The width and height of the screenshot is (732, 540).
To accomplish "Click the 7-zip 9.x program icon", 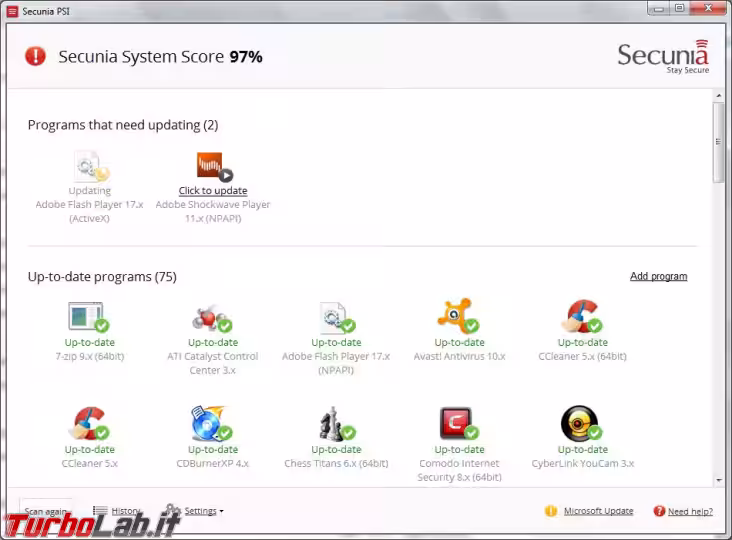I will point(89,317).
